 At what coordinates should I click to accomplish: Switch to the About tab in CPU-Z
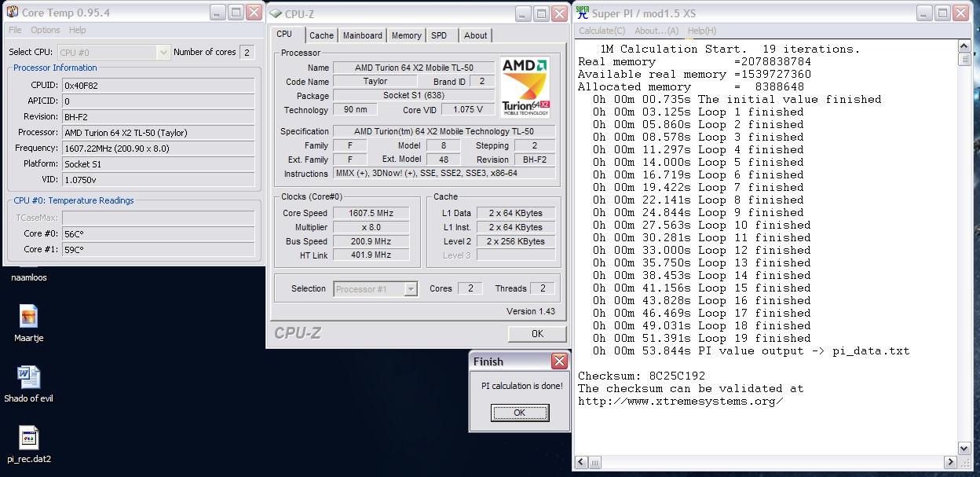click(x=475, y=35)
